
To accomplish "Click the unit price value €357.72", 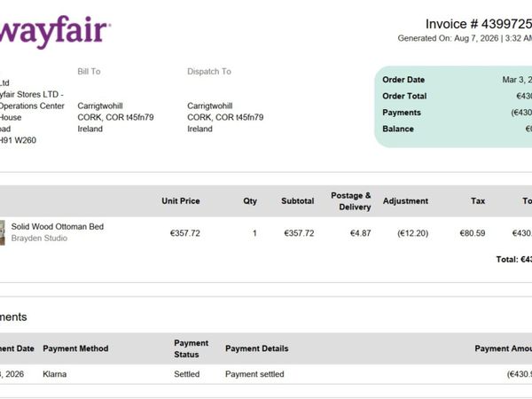I will coord(185,233).
